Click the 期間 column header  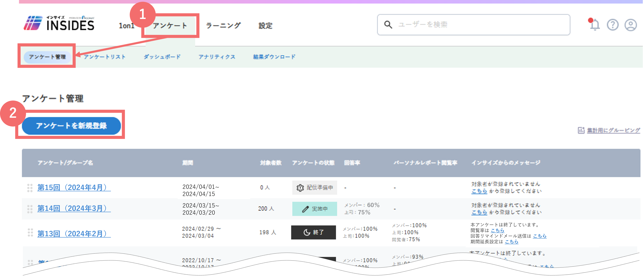187,163
